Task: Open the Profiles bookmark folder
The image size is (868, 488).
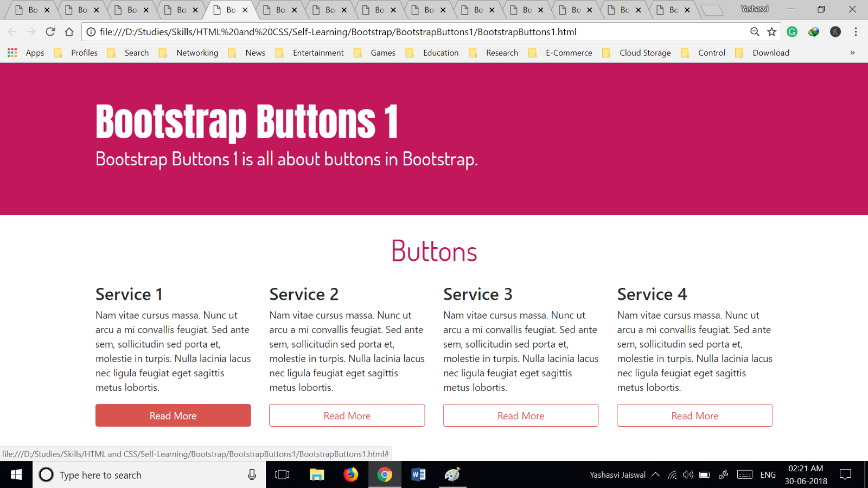Action: [x=76, y=53]
